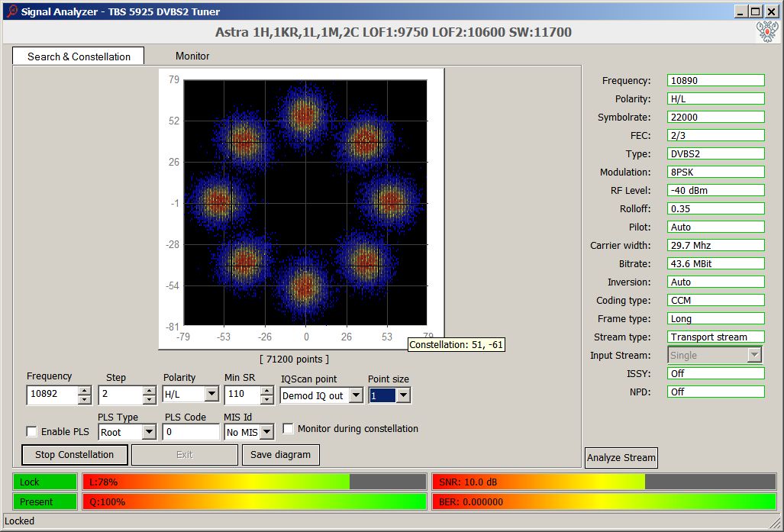784x532 pixels.
Task: Open the IQScan point dropdown
Action: [x=356, y=395]
